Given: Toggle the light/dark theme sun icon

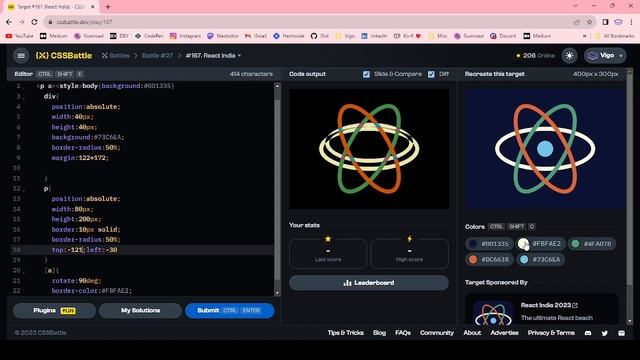Looking at the screenshot, I should 569,56.
